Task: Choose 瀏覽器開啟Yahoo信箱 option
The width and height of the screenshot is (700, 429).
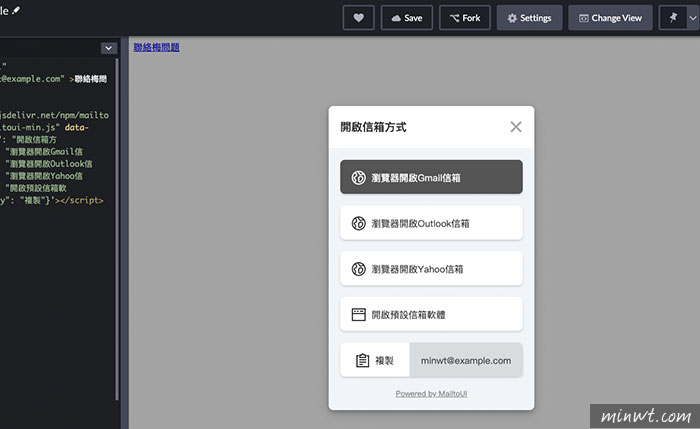Action: point(431,268)
